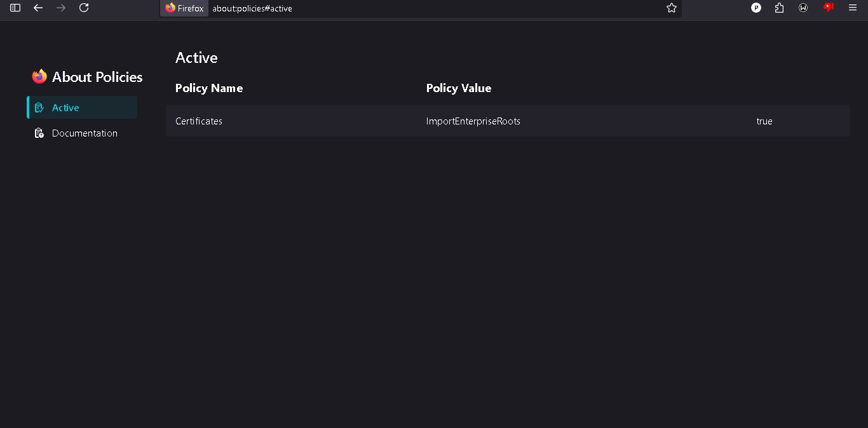
Task: Select the Certificates policy row name
Action: [199, 121]
